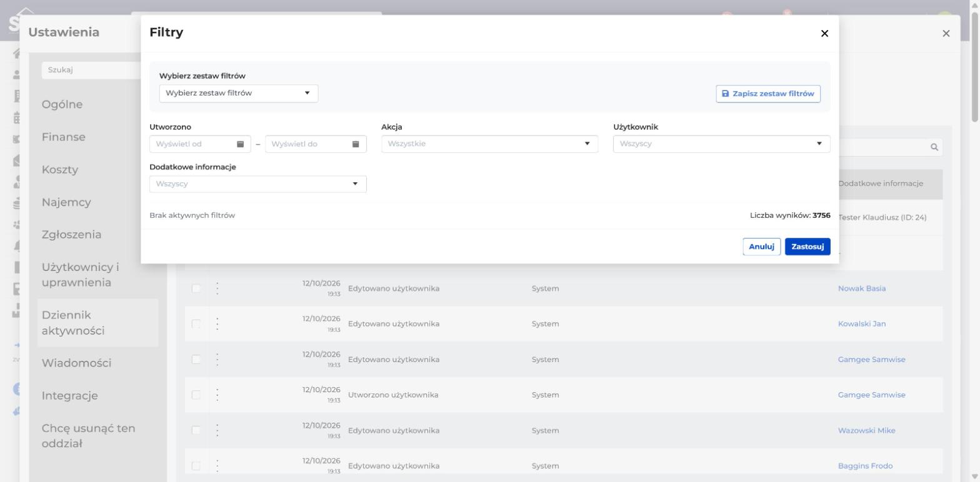The image size is (980, 482).
Task: Open the Użytkownik dropdown
Action: [x=722, y=144]
